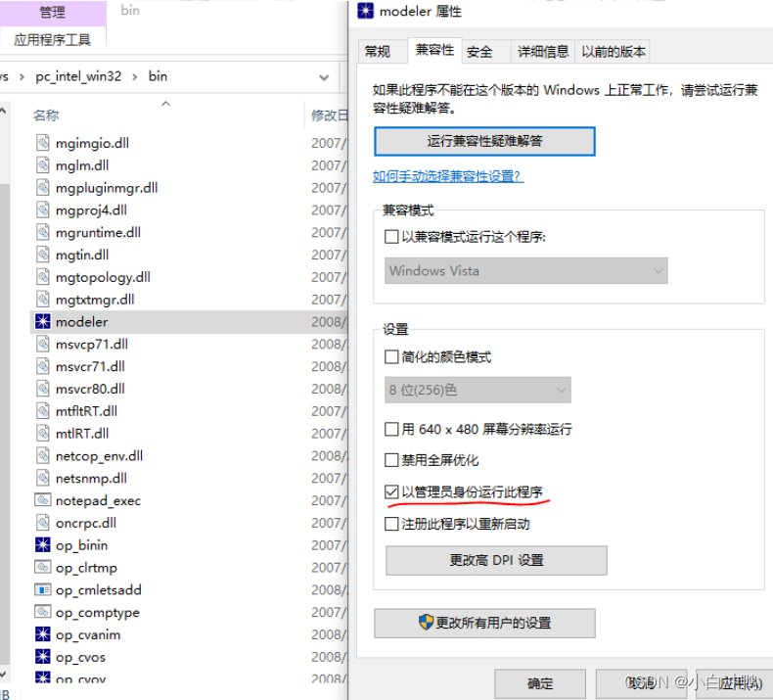Click the msvcr80.dll file icon

43,389
